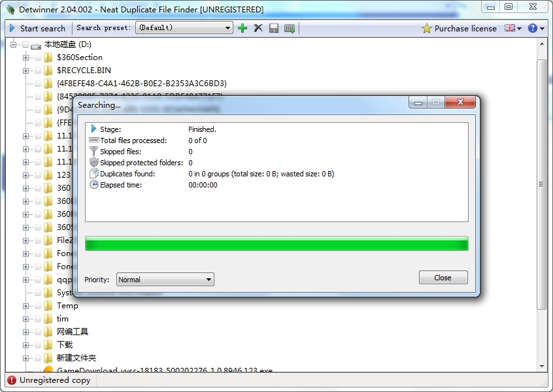Click the green search progress bar

pos(277,244)
